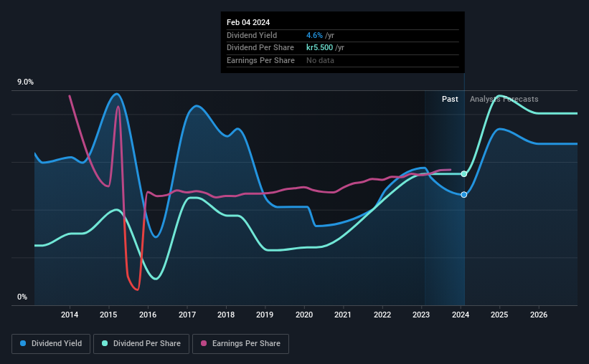Click the 0% y-axis label
The width and height of the screenshot is (589, 364).
click(x=22, y=297)
